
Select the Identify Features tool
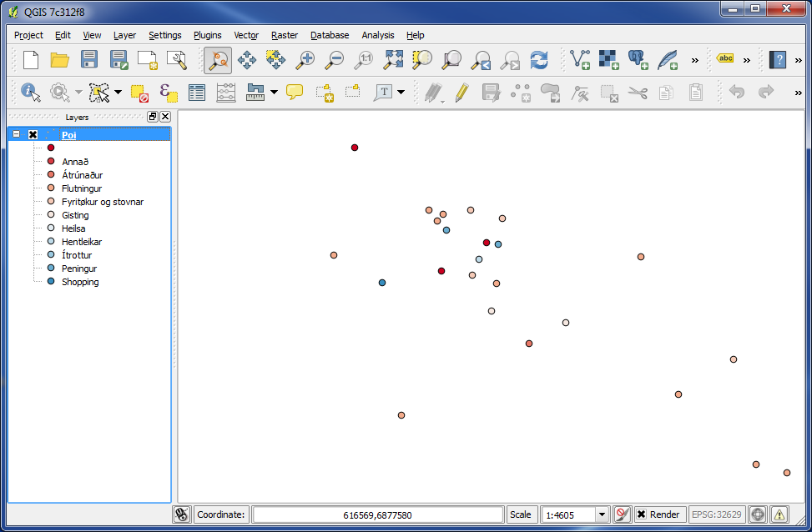pyautogui.click(x=30, y=93)
